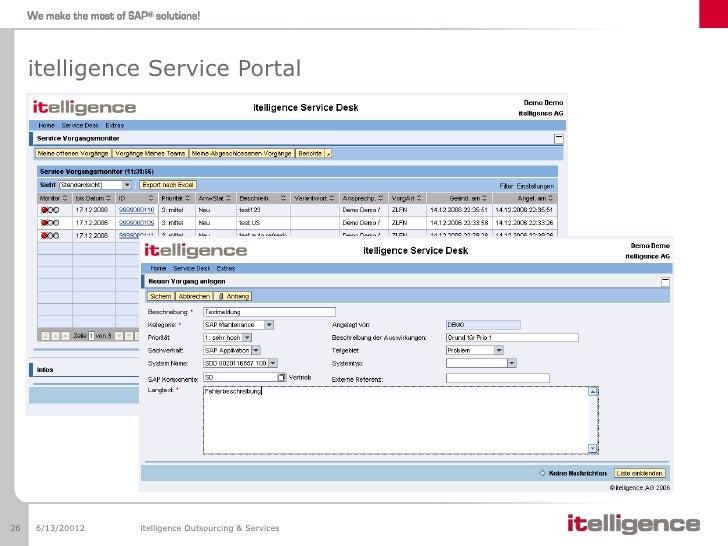Click the sort icon on Beschreib. column
The image size is (728, 546).
[283, 198]
